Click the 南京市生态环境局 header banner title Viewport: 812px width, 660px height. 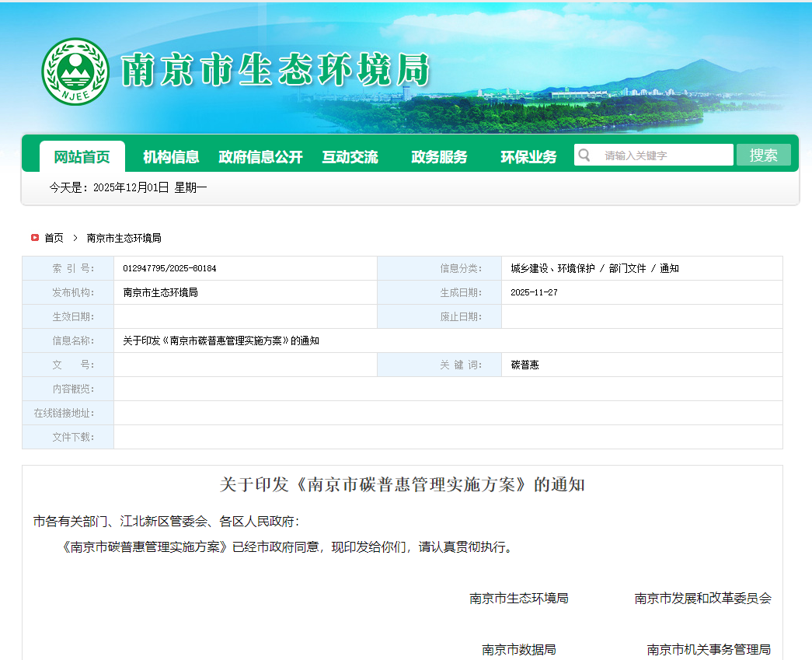click(x=276, y=72)
